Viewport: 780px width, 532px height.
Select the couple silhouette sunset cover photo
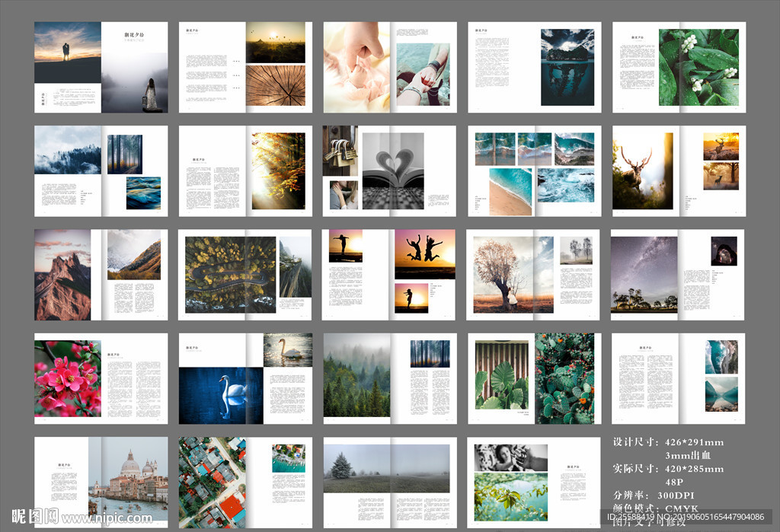(68, 53)
